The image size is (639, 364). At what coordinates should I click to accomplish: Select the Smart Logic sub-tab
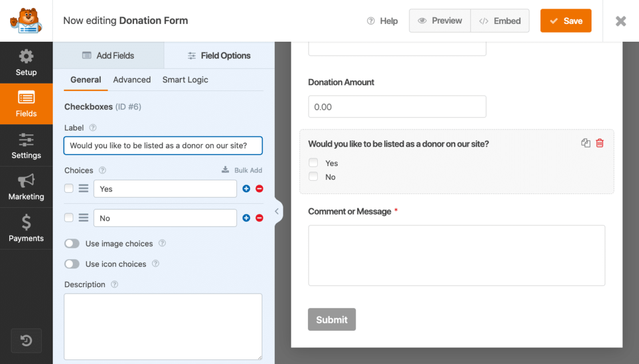click(186, 80)
